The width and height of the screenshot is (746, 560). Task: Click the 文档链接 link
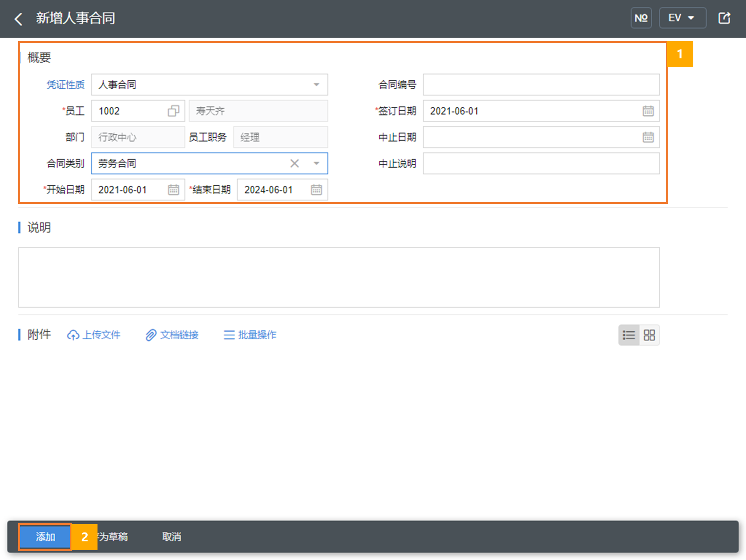(172, 335)
